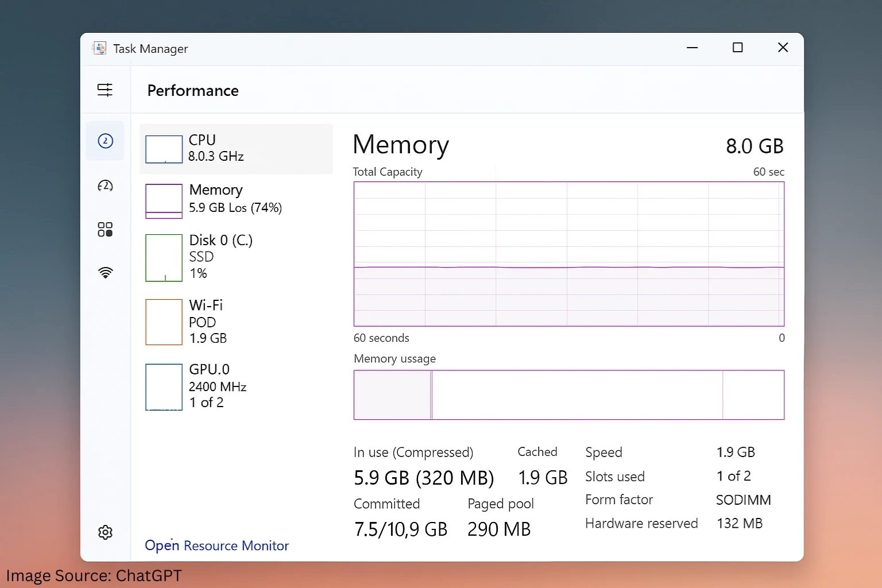Click the Form factor label
882x588 pixels.
click(x=619, y=500)
